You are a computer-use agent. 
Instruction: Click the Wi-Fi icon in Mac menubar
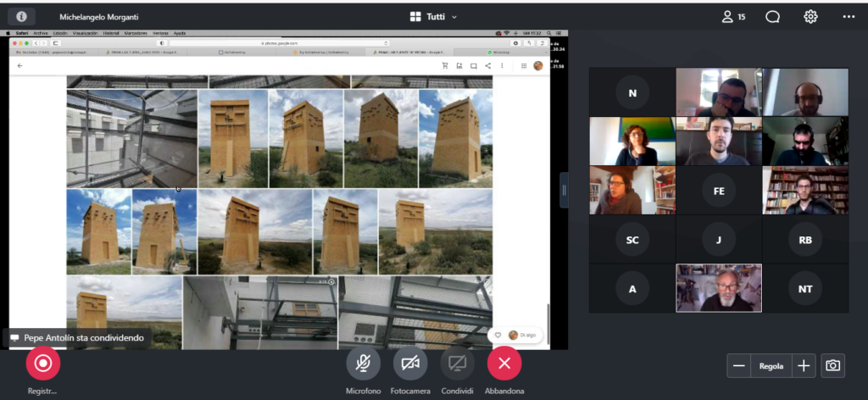(x=506, y=33)
